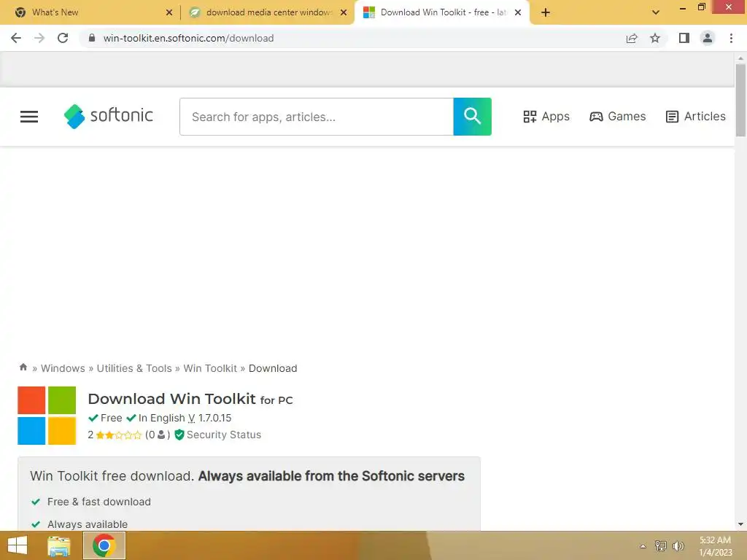Image resolution: width=747 pixels, height=560 pixels.
Task: Select the Download Win Toolkit tab
Action: (442, 12)
